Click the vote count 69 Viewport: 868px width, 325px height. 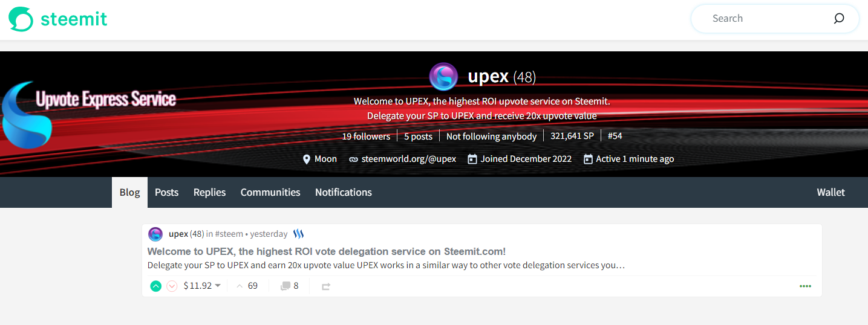[x=253, y=286]
